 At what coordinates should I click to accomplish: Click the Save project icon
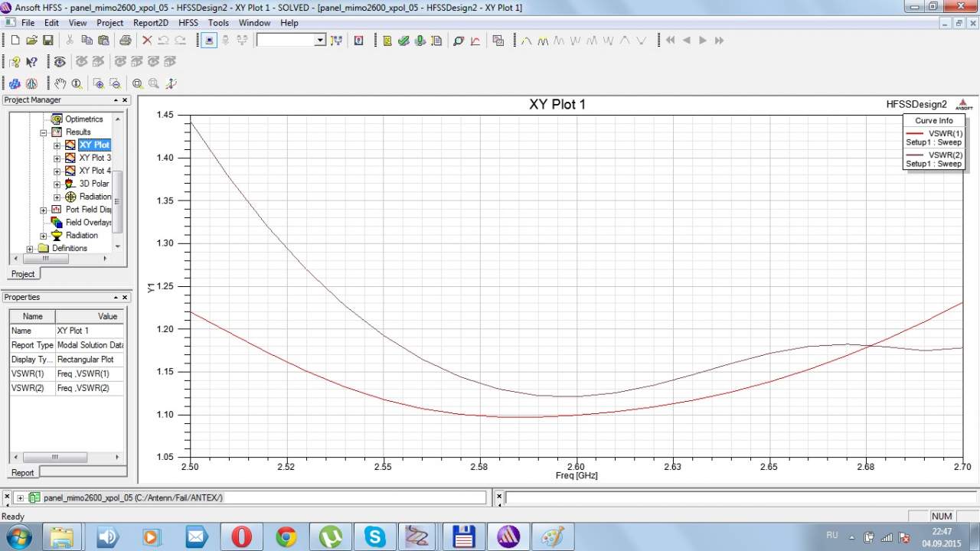pyautogui.click(x=47, y=41)
